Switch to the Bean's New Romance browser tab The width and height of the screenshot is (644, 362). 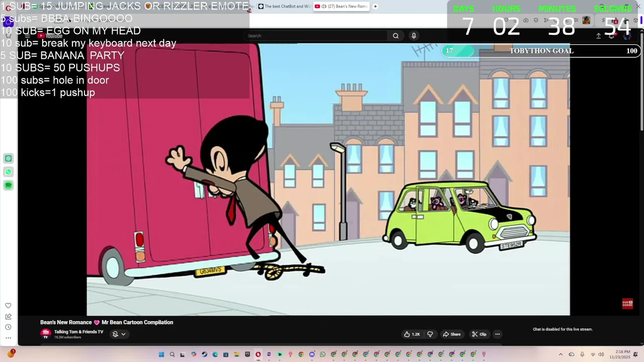pyautogui.click(x=341, y=7)
